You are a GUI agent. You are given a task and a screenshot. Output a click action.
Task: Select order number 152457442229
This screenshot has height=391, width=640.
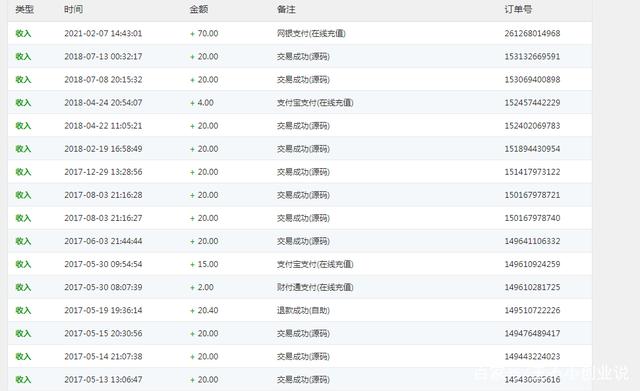[532, 103]
